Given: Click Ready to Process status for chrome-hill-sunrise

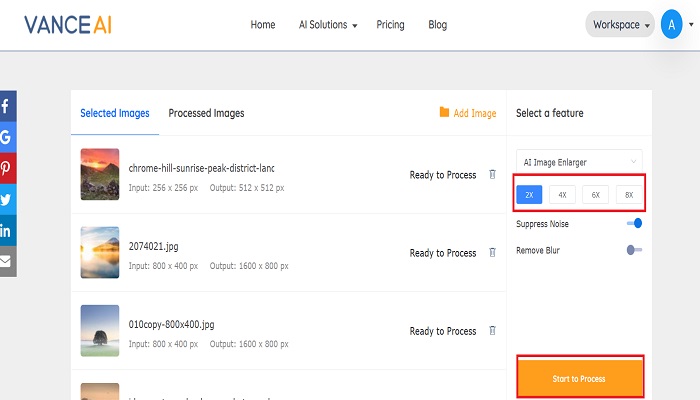Looking at the screenshot, I should pyautogui.click(x=443, y=175).
